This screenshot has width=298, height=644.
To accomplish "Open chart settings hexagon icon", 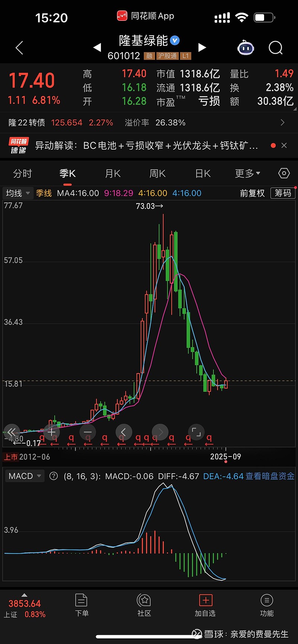I will pos(284,173).
